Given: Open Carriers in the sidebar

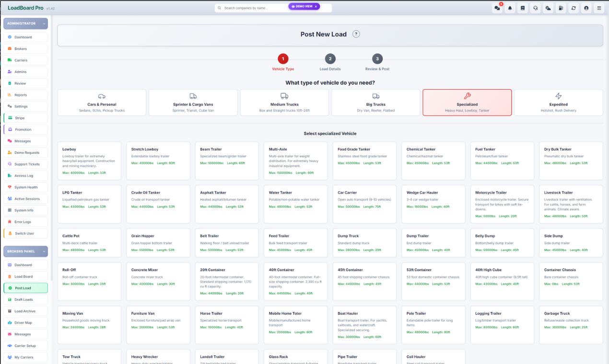Looking at the screenshot, I should [x=25, y=60].
